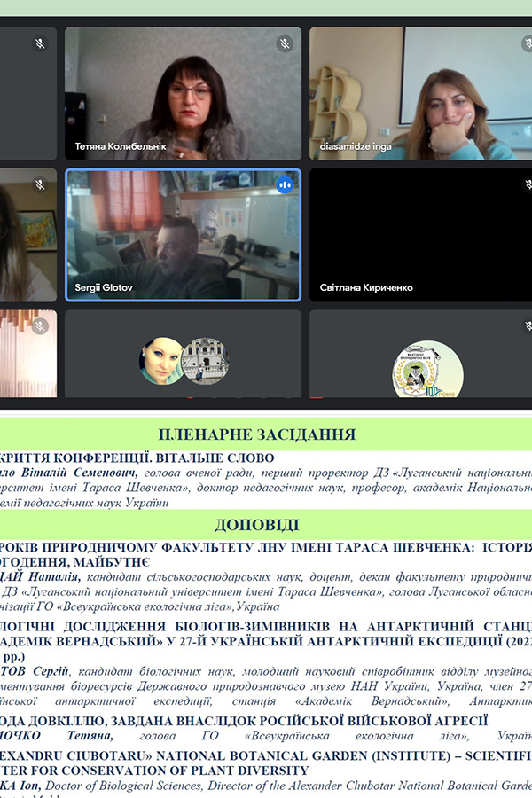Click the speaking indicator on Sergii Glotov tile
Screen dimensions: 532x798
click(x=286, y=185)
